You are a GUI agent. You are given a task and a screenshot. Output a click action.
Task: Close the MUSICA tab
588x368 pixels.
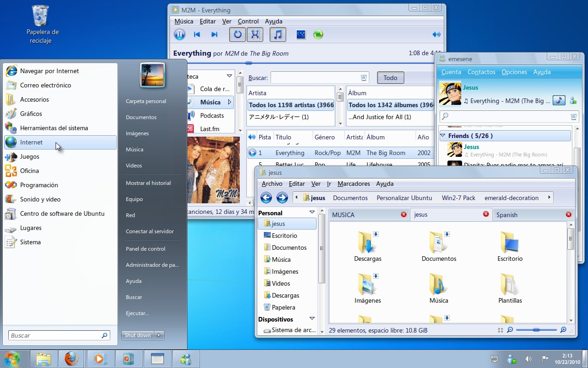click(x=404, y=214)
